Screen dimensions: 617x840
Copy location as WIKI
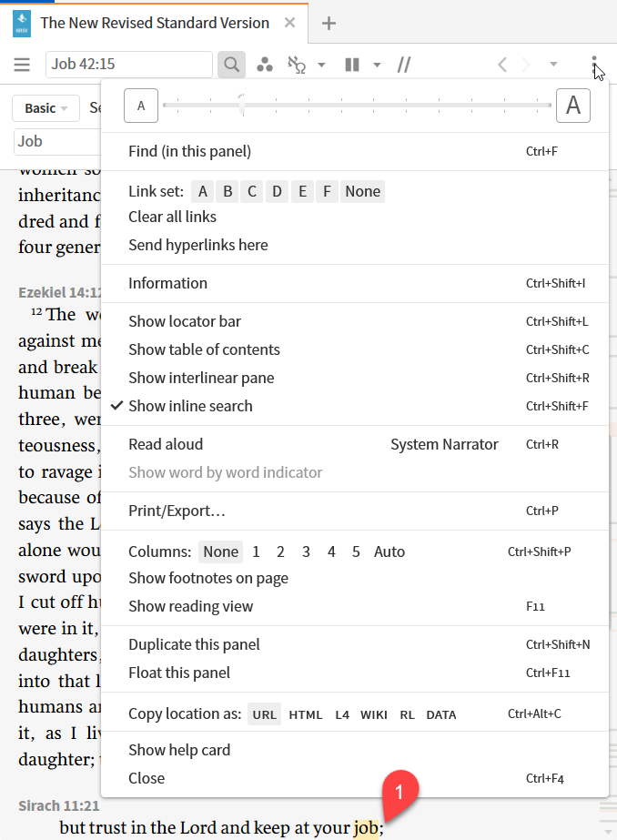374,714
